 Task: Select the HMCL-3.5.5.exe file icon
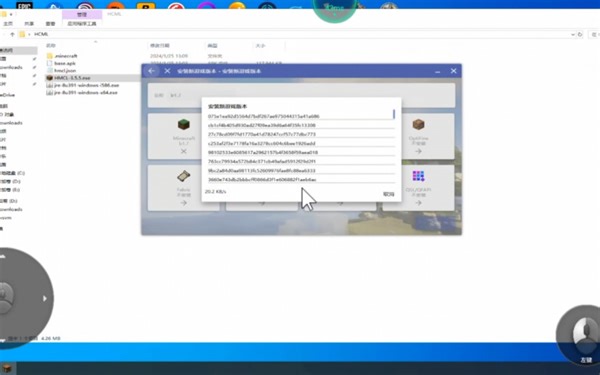click(49, 78)
